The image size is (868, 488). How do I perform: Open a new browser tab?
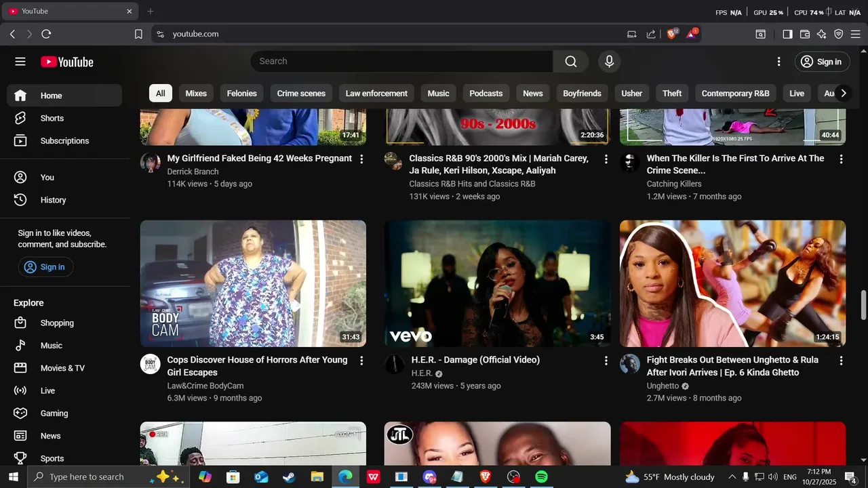tap(151, 12)
